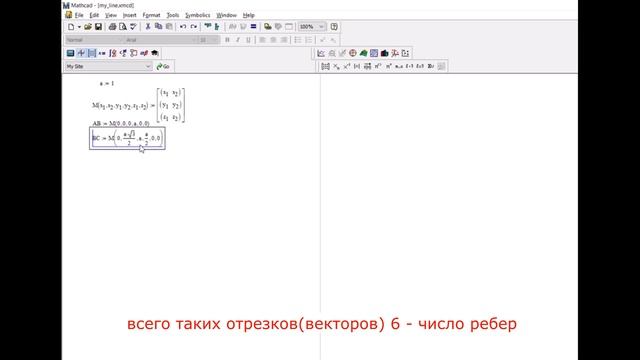Select the AB := M(0,0,0,a,0,0) region
Viewport: 640px width, 360px height.
click(121, 123)
